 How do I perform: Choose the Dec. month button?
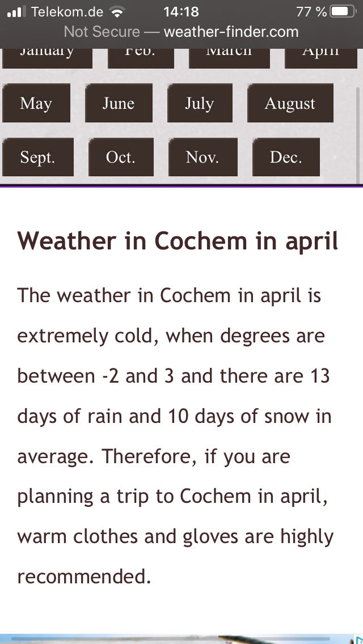pyautogui.click(x=286, y=157)
